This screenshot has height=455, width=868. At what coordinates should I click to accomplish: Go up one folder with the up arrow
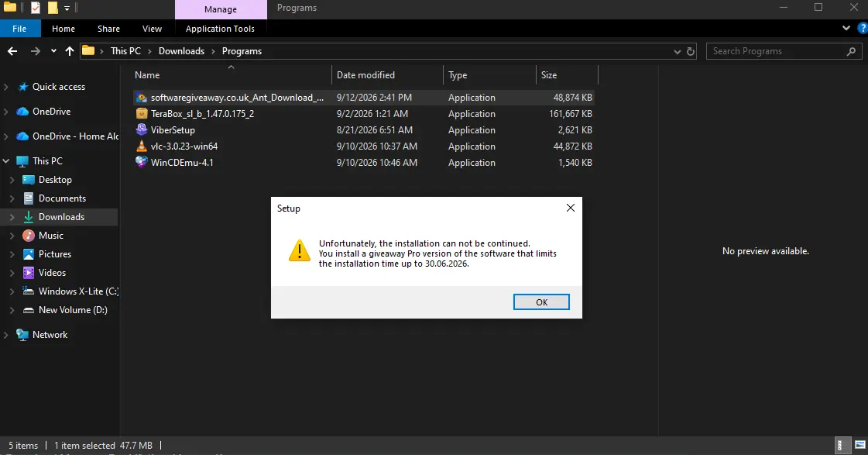tap(69, 51)
